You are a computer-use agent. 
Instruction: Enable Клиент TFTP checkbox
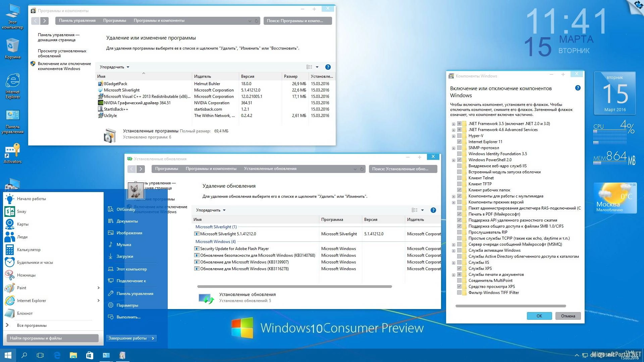(x=460, y=184)
